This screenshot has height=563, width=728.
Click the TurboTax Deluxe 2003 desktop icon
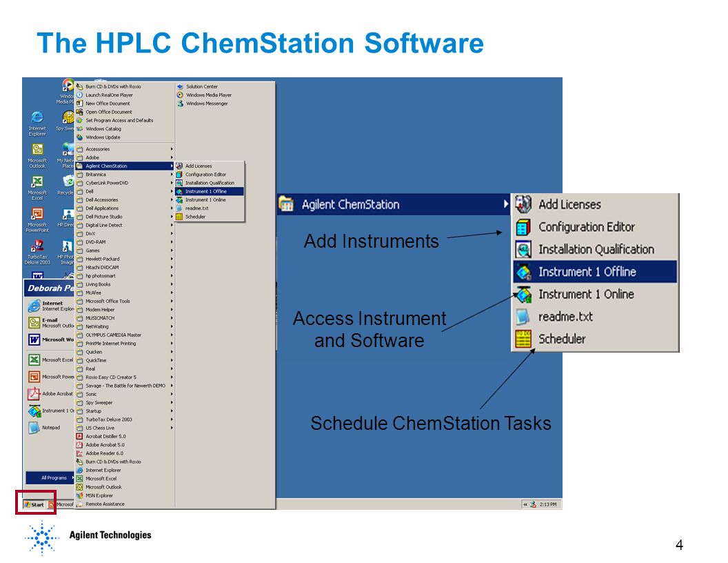[x=37, y=253]
